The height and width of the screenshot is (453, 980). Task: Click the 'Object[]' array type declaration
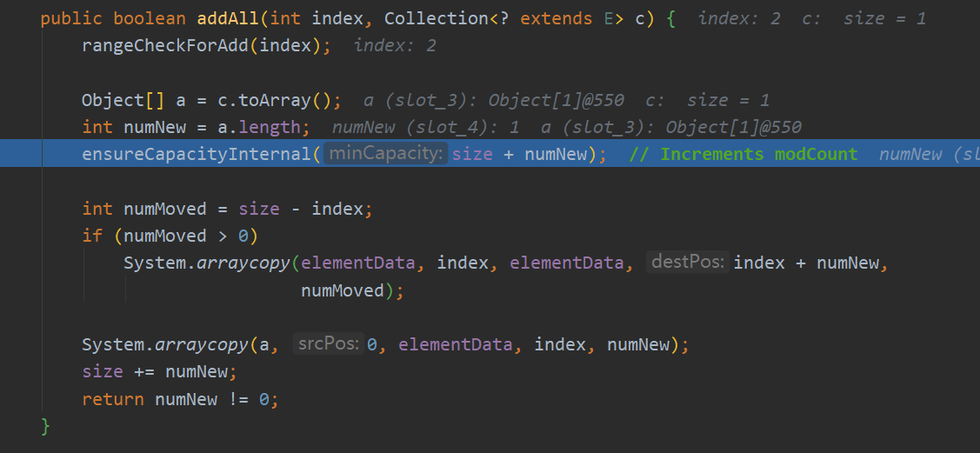[123, 100]
